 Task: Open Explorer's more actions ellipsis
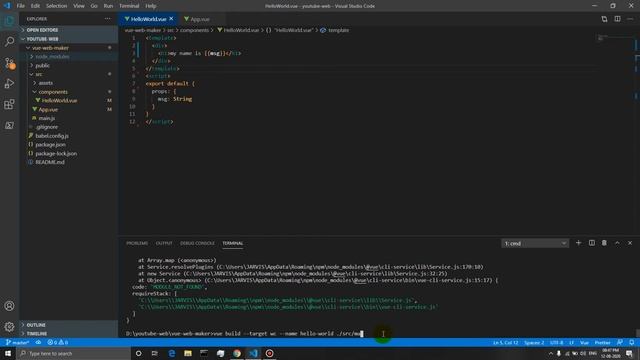coord(107,19)
